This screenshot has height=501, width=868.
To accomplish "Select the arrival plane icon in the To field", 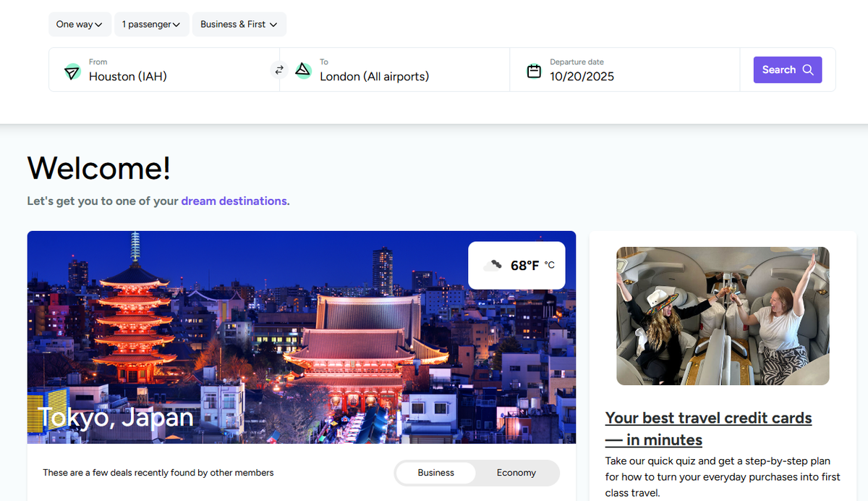I will coord(303,71).
